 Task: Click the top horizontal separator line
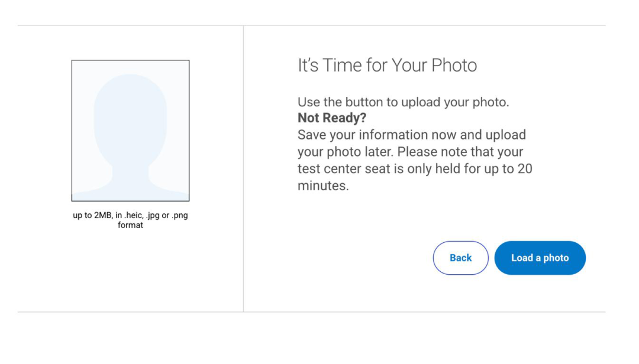[x=312, y=25]
